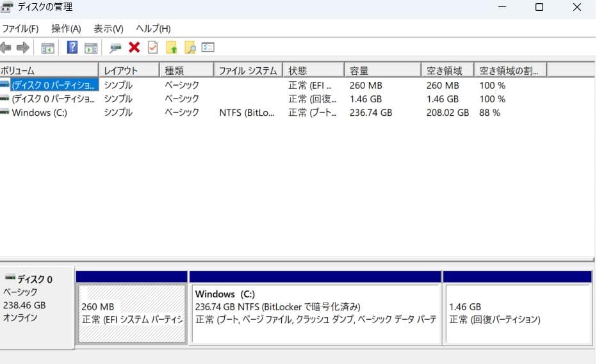Select the Windows (C:) volume name

pos(39,113)
